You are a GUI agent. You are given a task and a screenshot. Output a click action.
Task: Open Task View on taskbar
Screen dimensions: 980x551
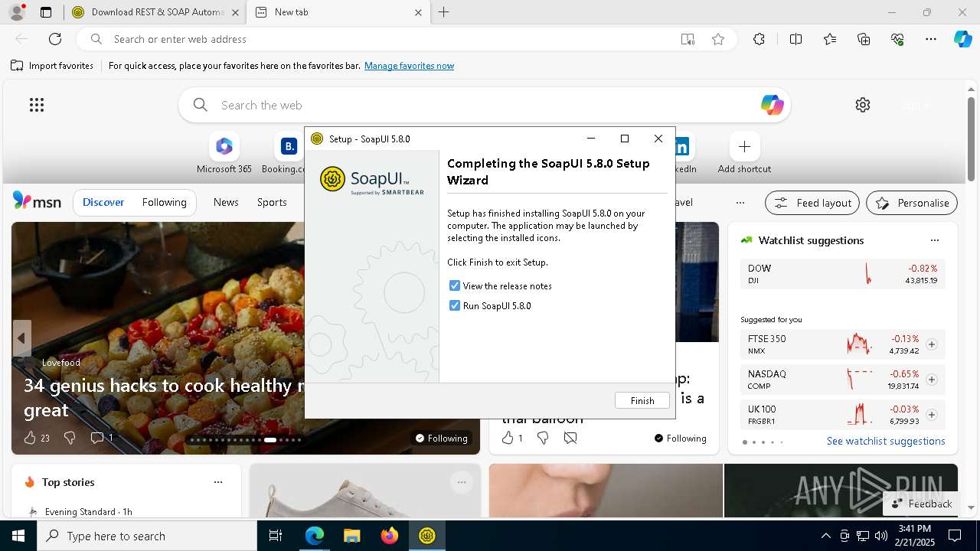[x=276, y=536]
